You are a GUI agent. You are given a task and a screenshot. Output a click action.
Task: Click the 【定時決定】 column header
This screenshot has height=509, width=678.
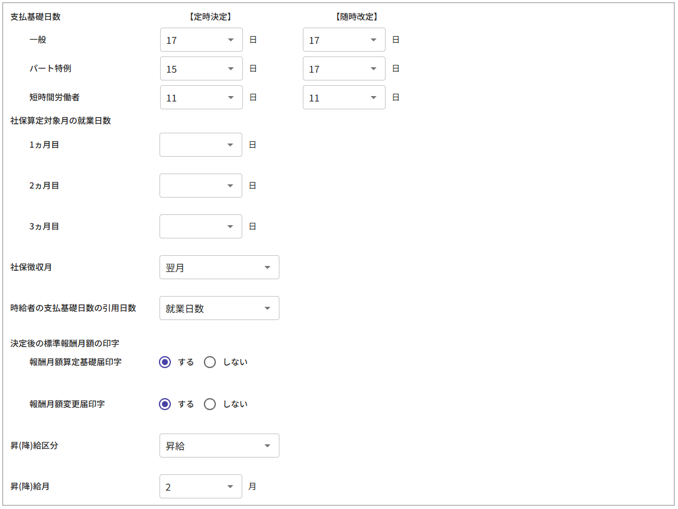tap(209, 17)
